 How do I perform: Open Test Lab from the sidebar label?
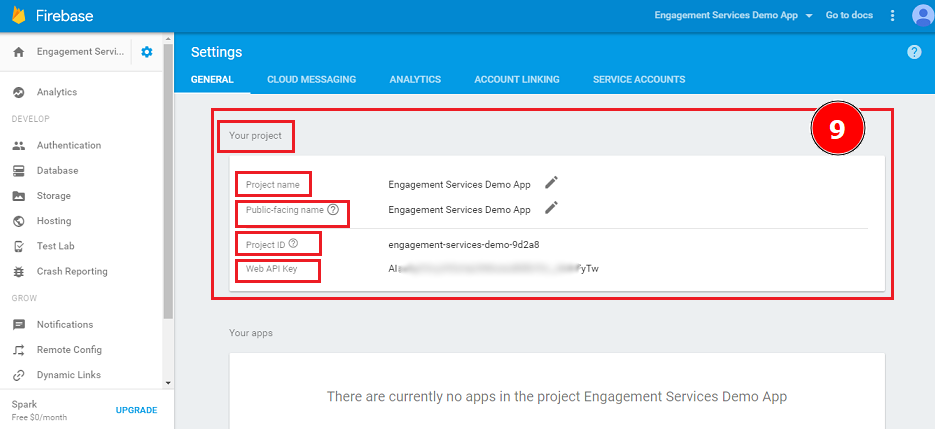(x=55, y=246)
